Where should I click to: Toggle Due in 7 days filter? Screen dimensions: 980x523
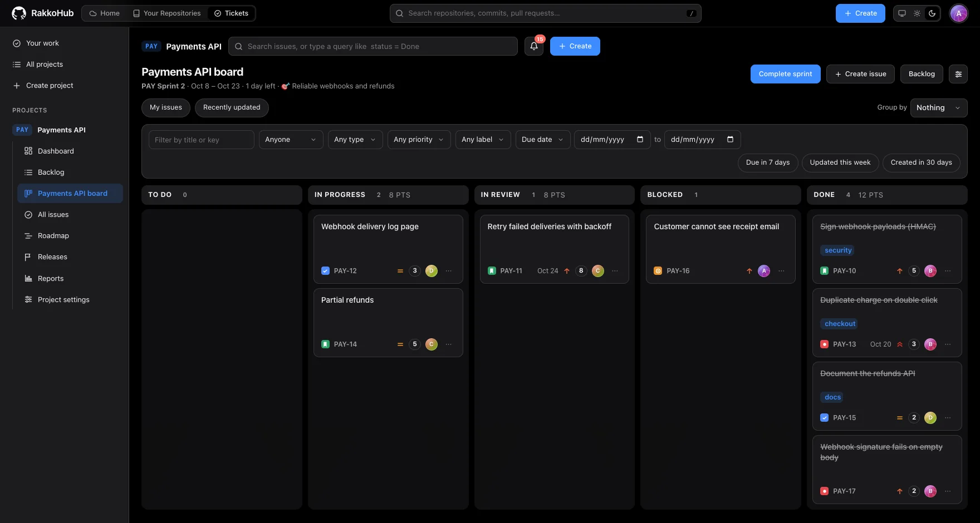pos(768,162)
